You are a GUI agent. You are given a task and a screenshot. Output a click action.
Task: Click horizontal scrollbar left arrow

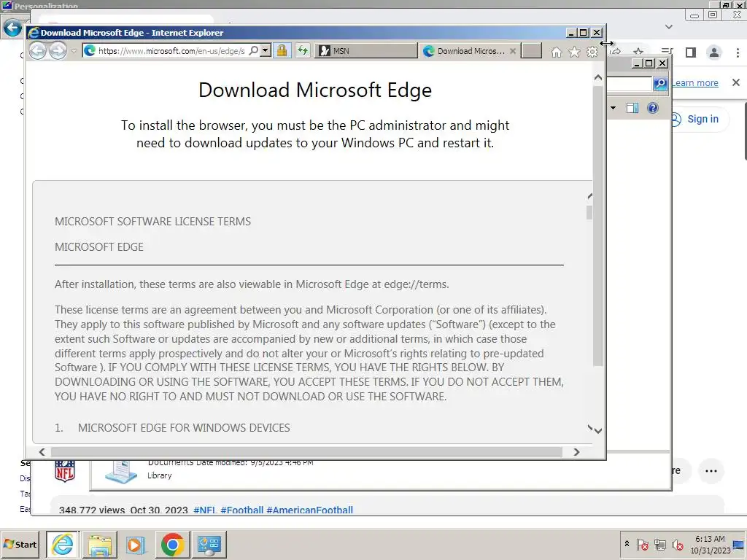point(42,451)
